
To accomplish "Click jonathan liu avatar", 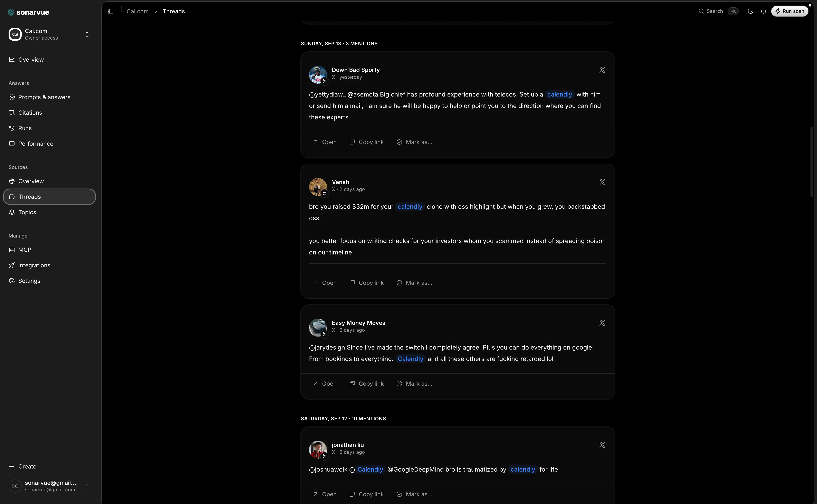I will [318, 450].
